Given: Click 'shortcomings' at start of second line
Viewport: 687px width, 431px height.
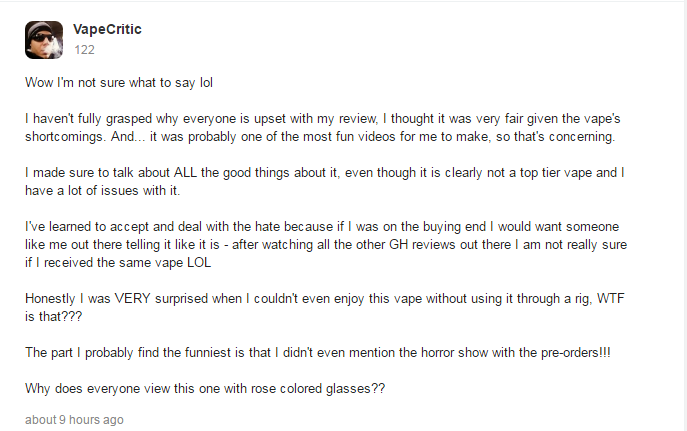Looking at the screenshot, I should tap(65, 137).
